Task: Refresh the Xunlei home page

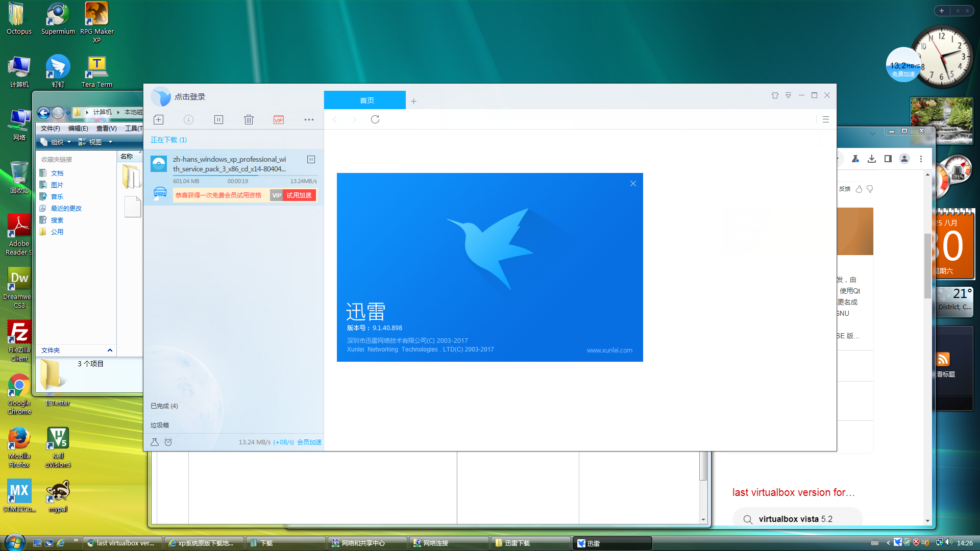Action: click(375, 119)
